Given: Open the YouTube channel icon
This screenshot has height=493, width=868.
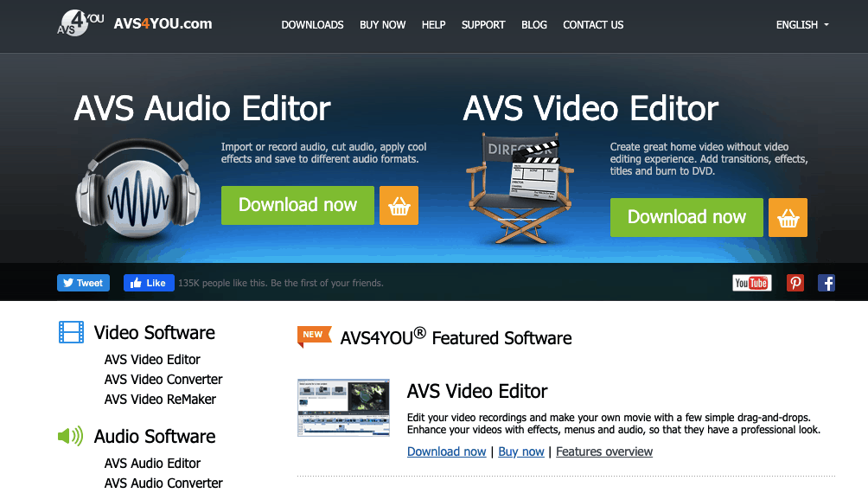Looking at the screenshot, I should [752, 283].
